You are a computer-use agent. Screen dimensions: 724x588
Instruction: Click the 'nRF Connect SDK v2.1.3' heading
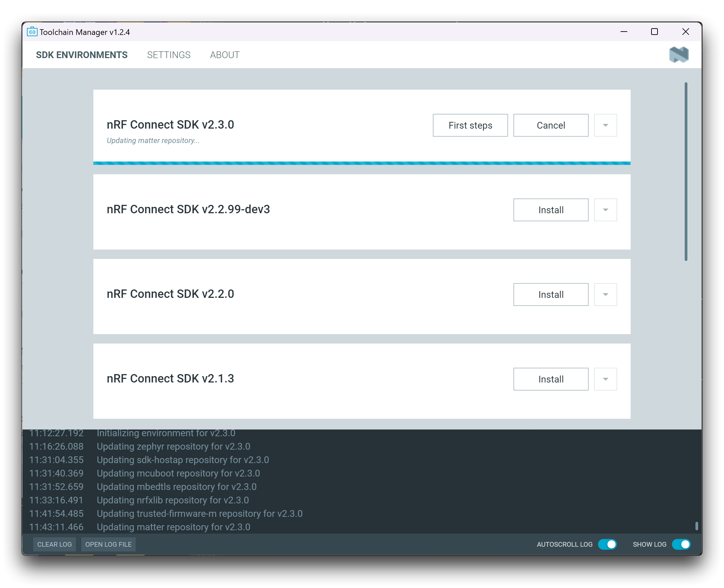coord(170,379)
